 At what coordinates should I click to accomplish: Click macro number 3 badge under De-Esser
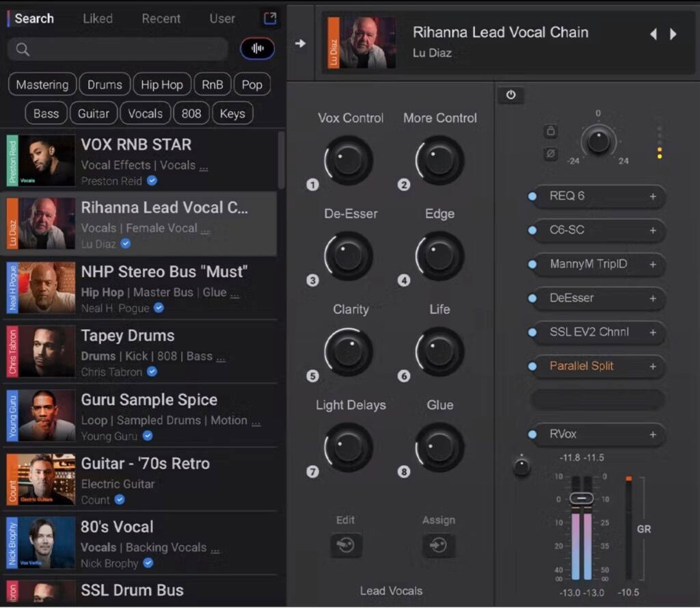pos(312,280)
